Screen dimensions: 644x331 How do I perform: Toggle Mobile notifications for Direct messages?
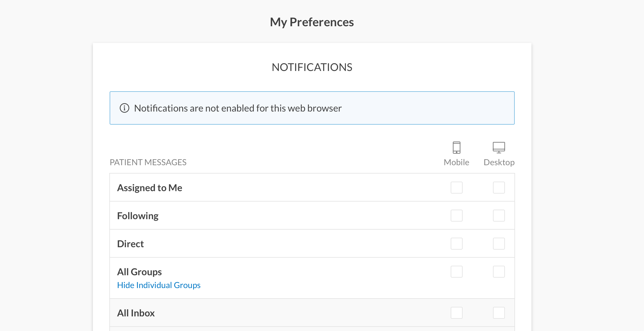tap(456, 244)
